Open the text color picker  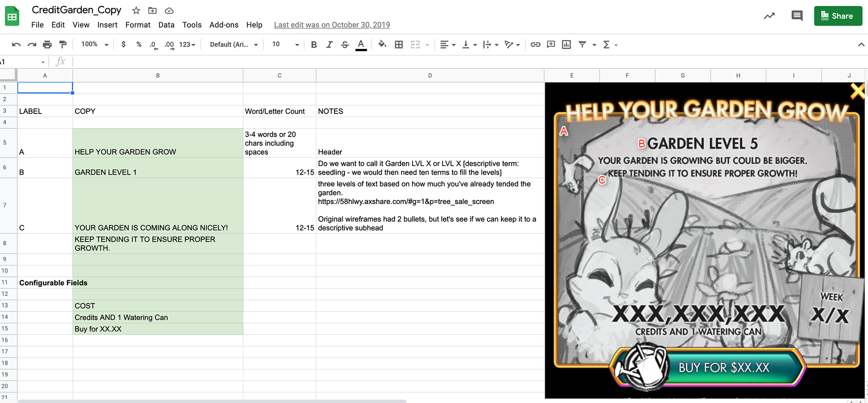point(361,45)
